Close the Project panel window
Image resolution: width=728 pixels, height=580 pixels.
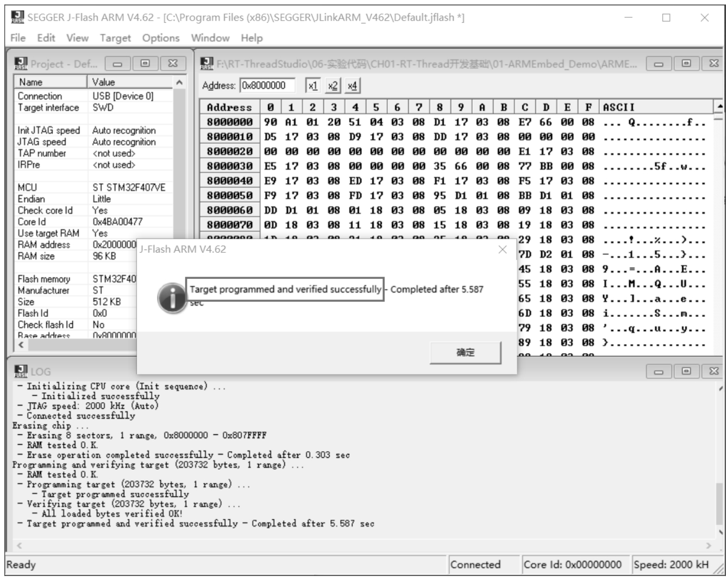(x=173, y=64)
